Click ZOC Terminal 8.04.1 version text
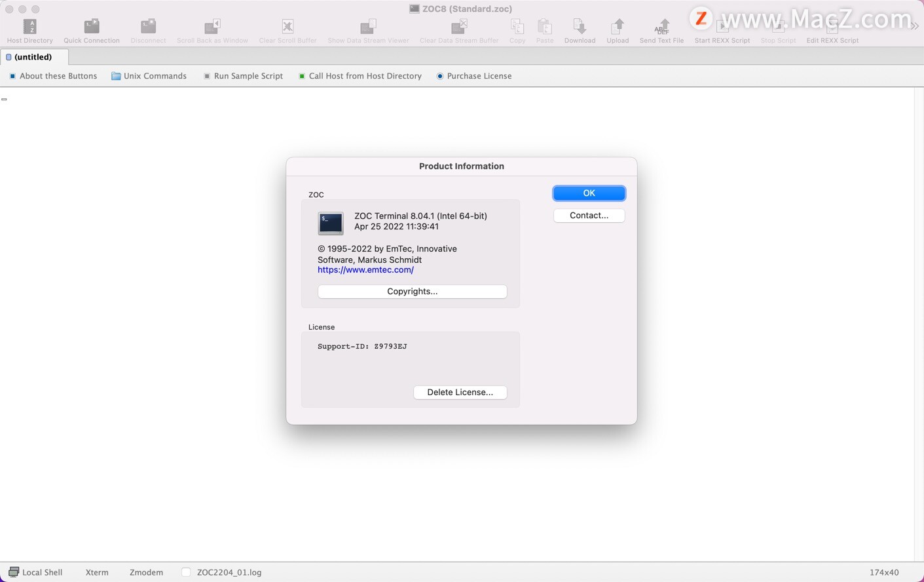This screenshot has height=582, width=924. tap(420, 216)
